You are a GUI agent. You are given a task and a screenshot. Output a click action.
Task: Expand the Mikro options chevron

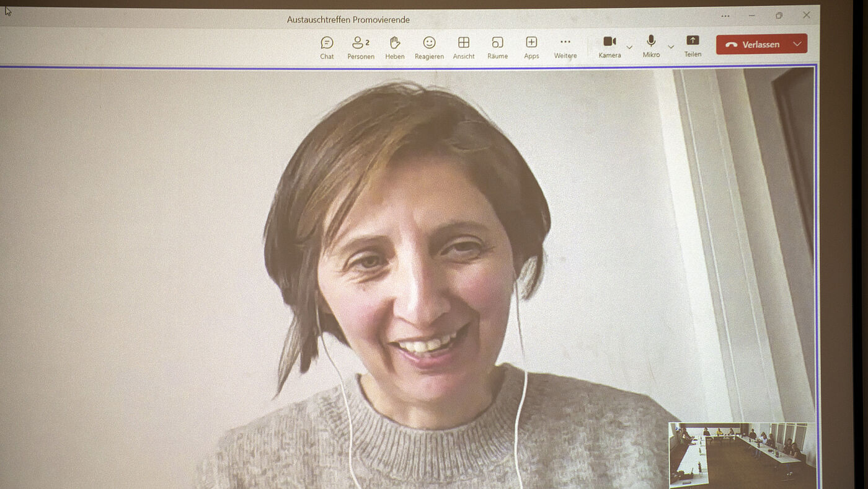[x=671, y=47]
